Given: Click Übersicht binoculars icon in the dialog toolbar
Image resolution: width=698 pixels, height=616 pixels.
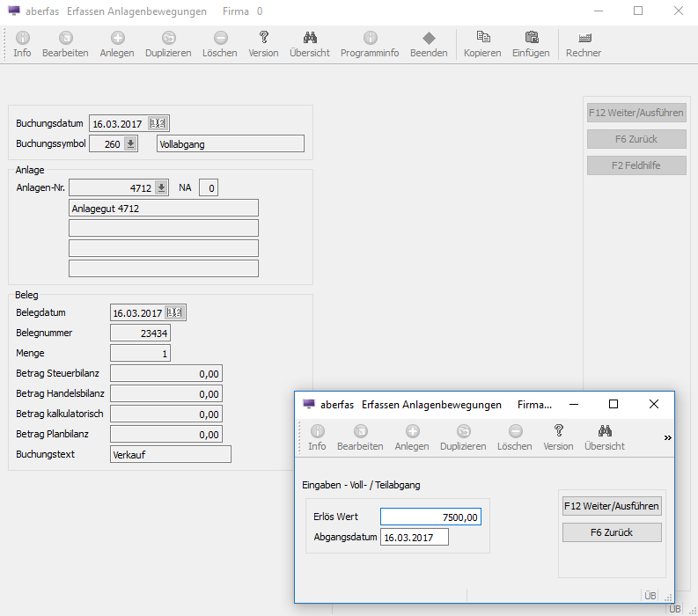Looking at the screenshot, I should tap(605, 432).
